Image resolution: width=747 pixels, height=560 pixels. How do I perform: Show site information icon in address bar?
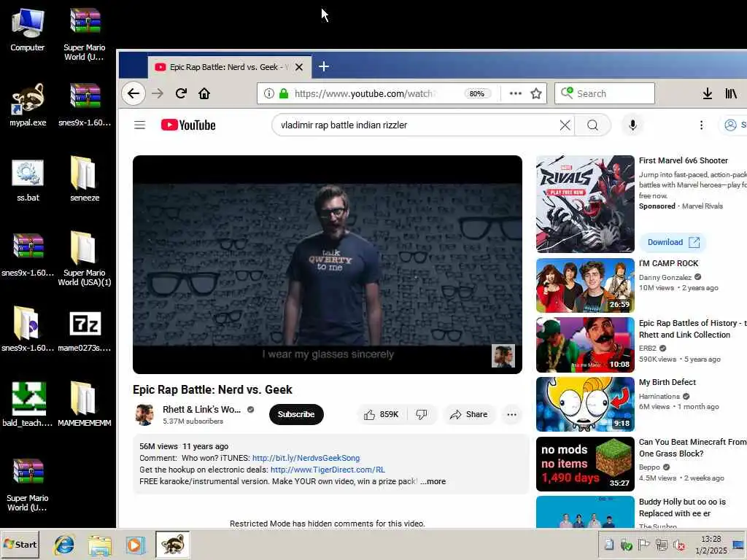(268, 93)
